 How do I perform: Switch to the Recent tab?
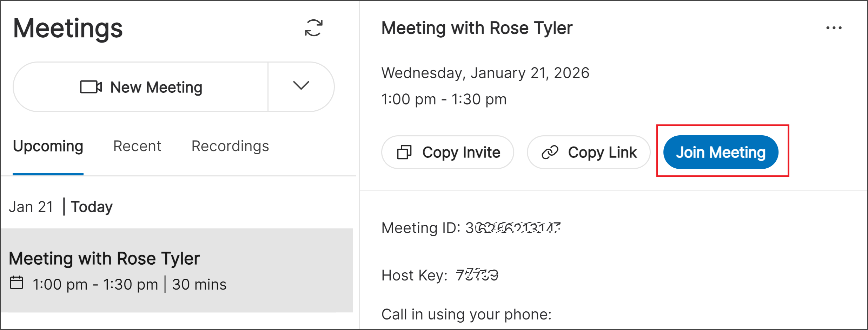pos(137,146)
